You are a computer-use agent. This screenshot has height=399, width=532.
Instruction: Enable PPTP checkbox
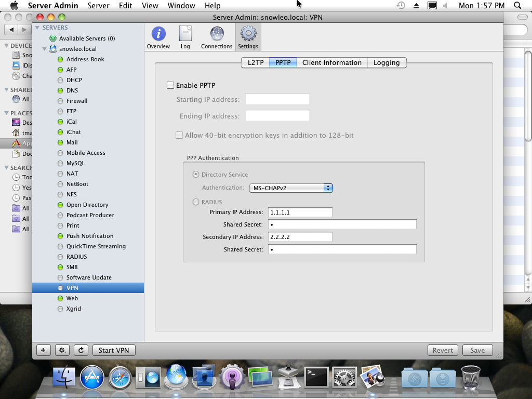(x=170, y=85)
